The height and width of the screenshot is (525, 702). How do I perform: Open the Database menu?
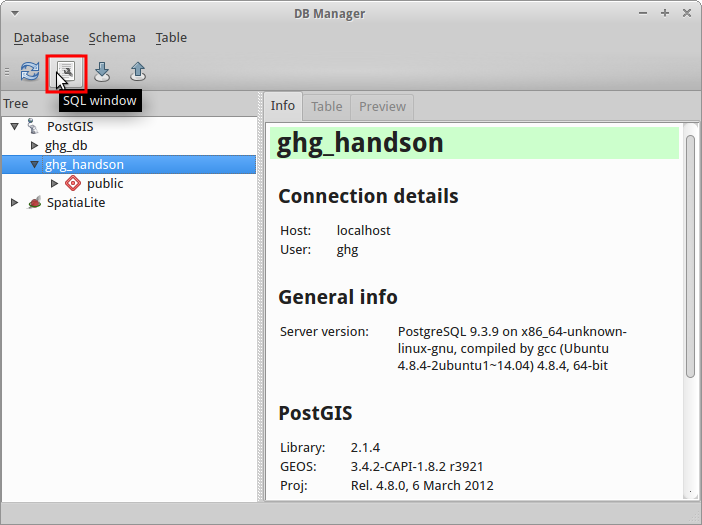tap(41, 38)
